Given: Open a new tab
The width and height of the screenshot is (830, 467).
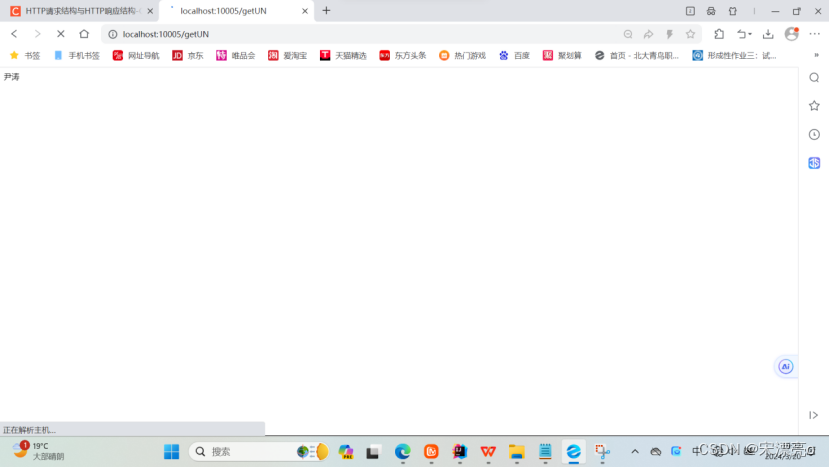Looking at the screenshot, I should click(x=326, y=11).
